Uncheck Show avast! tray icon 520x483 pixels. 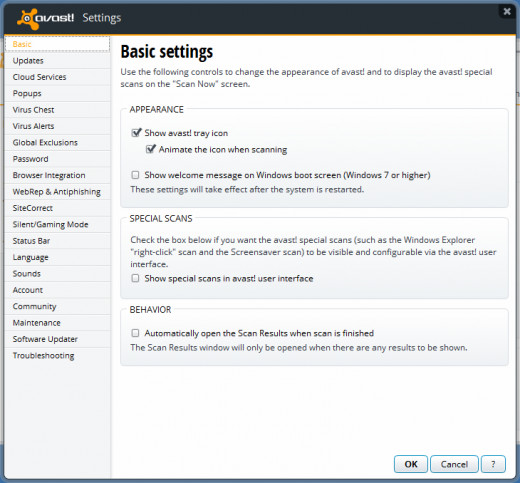136,133
